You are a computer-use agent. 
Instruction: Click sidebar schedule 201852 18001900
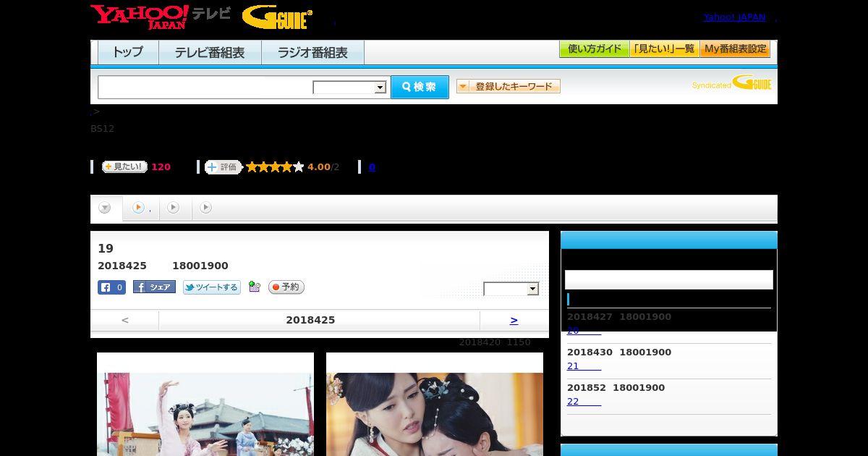[616, 388]
